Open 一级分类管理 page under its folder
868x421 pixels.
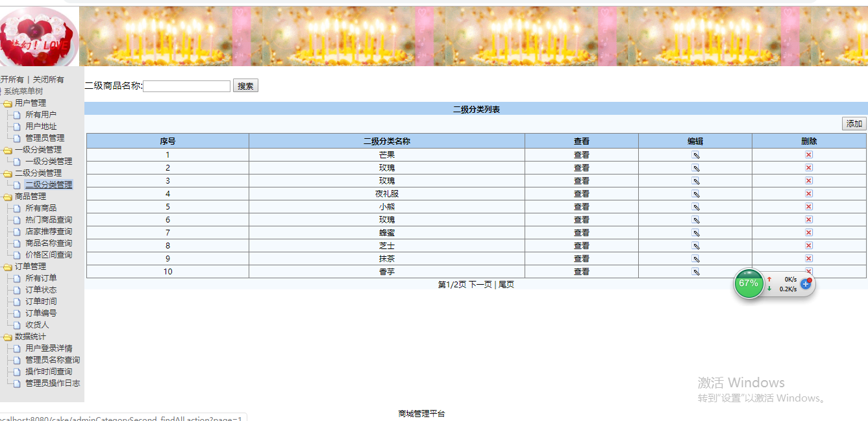point(49,162)
